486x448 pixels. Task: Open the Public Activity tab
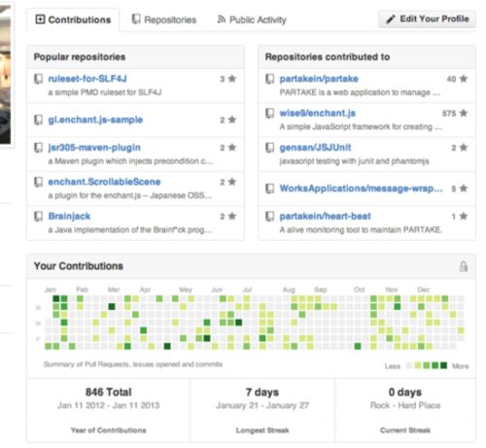coord(252,19)
